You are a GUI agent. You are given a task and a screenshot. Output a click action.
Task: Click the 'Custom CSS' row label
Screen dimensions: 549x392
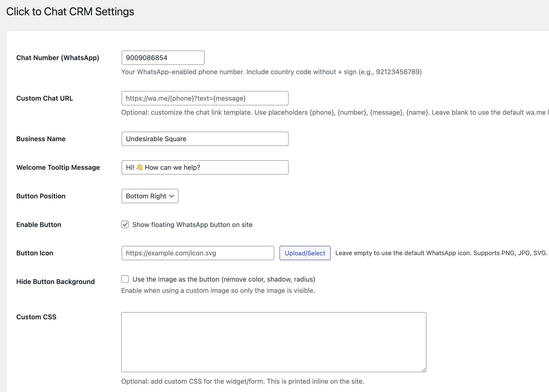pos(36,317)
